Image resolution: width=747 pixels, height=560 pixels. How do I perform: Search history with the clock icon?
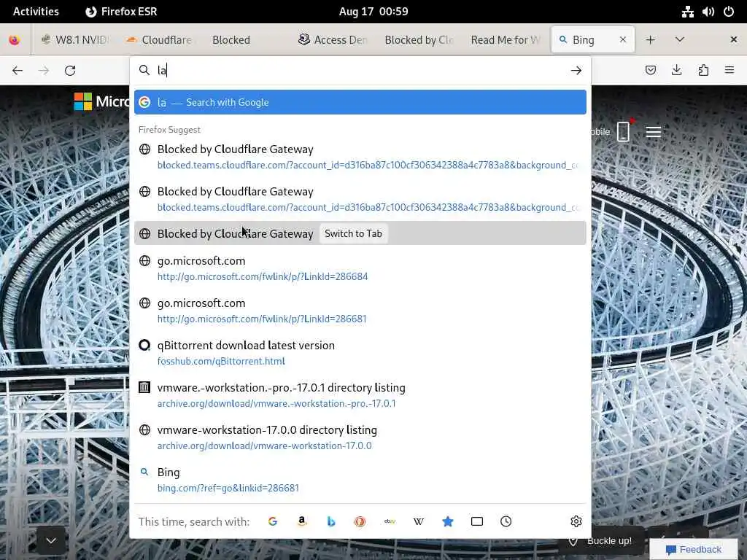506,521
